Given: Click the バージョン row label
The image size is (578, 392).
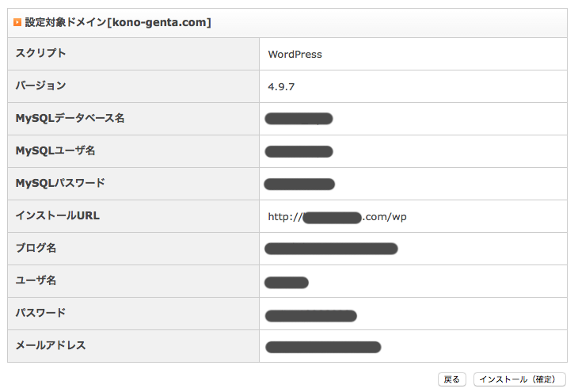Looking at the screenshot, I should point(41,86).
